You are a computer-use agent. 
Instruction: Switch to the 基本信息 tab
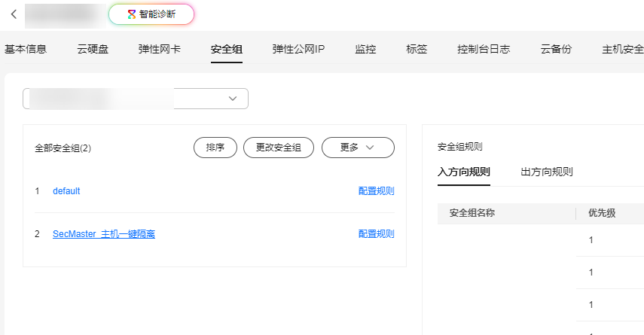click(x=26, y=50)
